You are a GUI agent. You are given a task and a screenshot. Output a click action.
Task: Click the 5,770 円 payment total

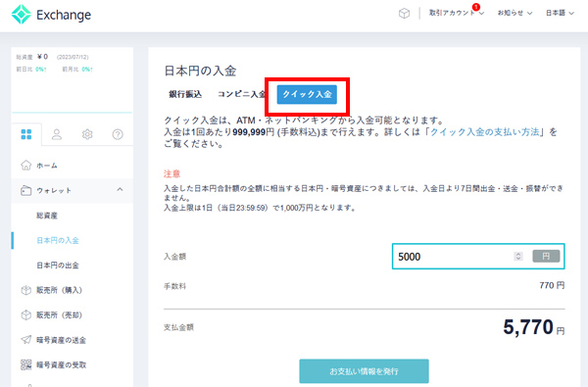[534, 327]
